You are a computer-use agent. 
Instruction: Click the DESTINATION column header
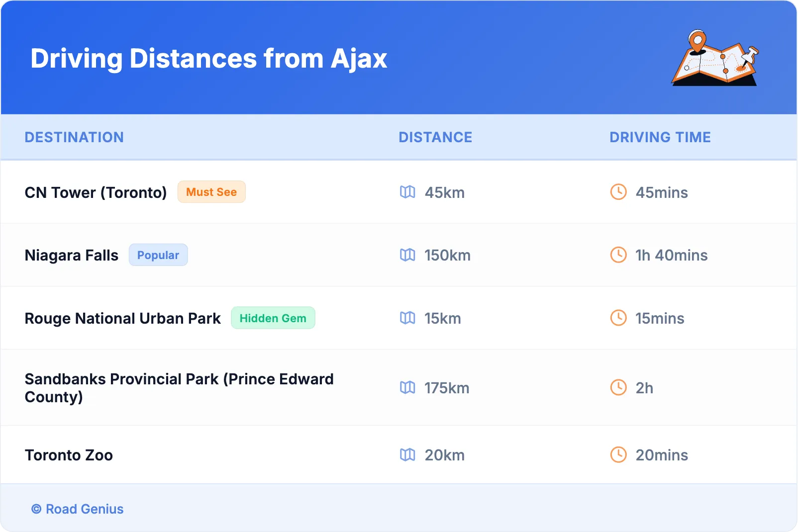(x=74, y=137)
